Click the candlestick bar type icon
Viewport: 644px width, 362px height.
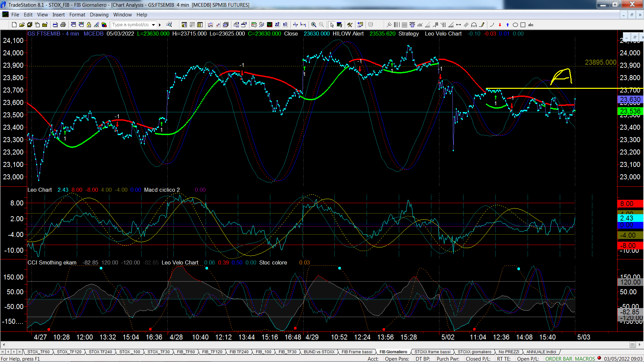point(285,25)
